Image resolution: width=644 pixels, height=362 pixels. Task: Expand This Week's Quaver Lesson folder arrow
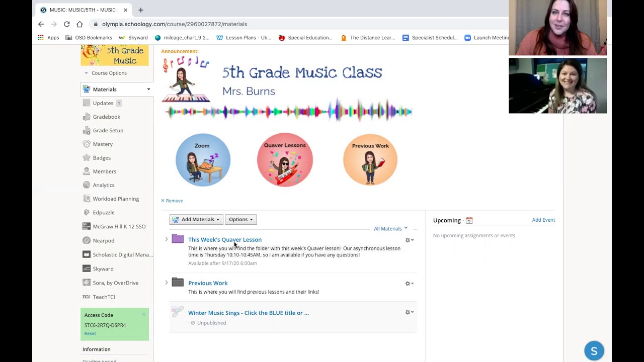point(167,240)
